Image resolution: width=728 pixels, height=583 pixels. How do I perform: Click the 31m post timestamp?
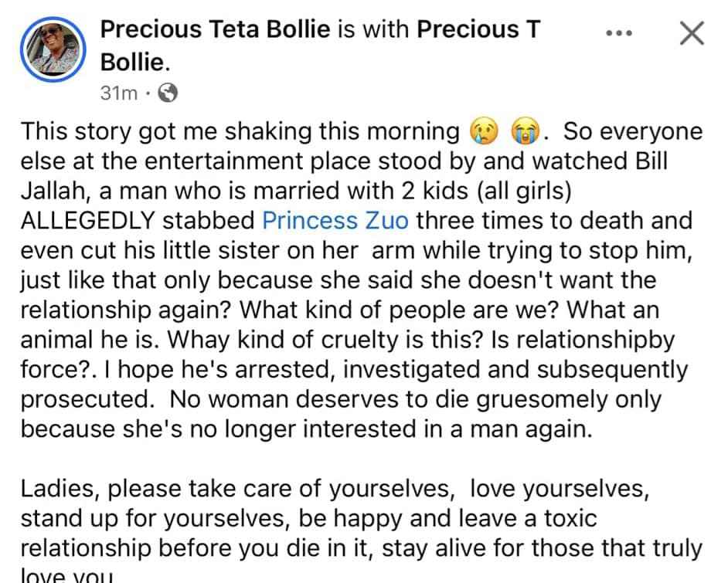pos(118,93)
